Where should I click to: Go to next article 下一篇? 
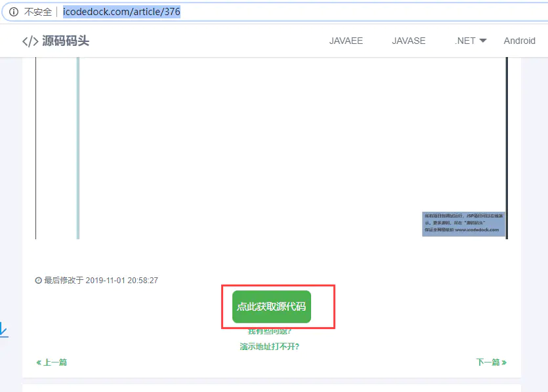492,362
